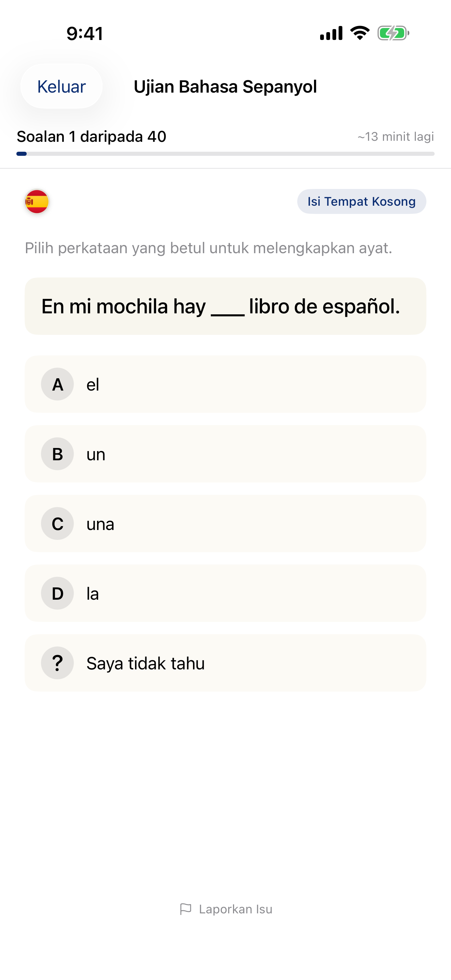Open the Laporkan Isu link
This screenshot has height=980, width=451.
235,909
